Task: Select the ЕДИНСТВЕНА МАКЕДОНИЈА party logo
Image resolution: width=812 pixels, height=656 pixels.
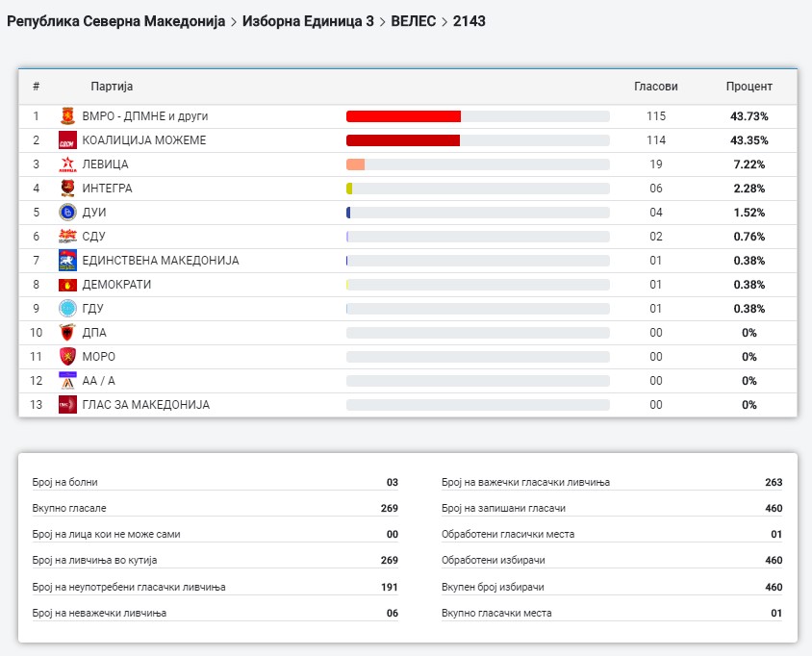Action: tap(67, 261)
